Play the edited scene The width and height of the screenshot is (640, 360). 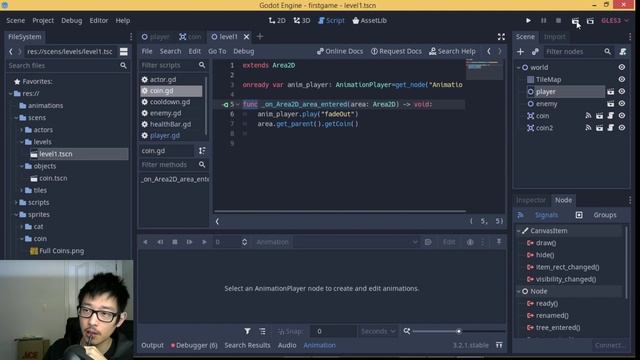[575, 21]
